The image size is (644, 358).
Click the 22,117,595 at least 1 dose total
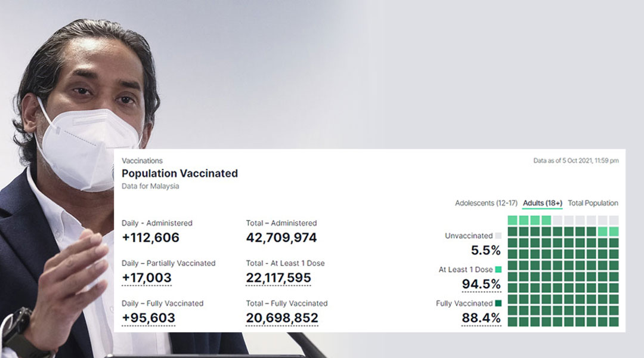[278, 278]
